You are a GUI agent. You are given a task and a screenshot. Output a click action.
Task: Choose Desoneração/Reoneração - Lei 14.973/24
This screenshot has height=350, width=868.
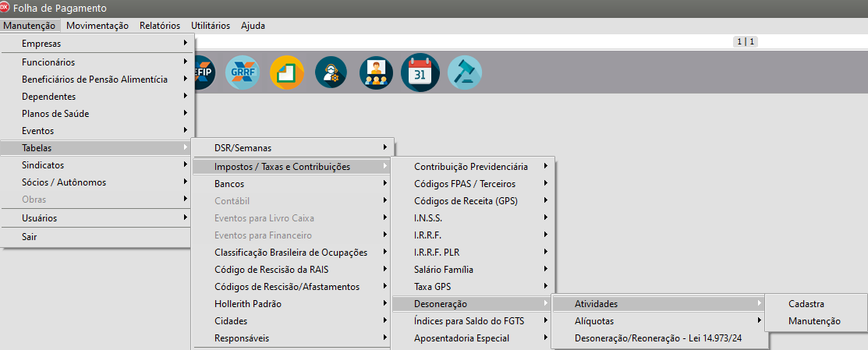659,338
